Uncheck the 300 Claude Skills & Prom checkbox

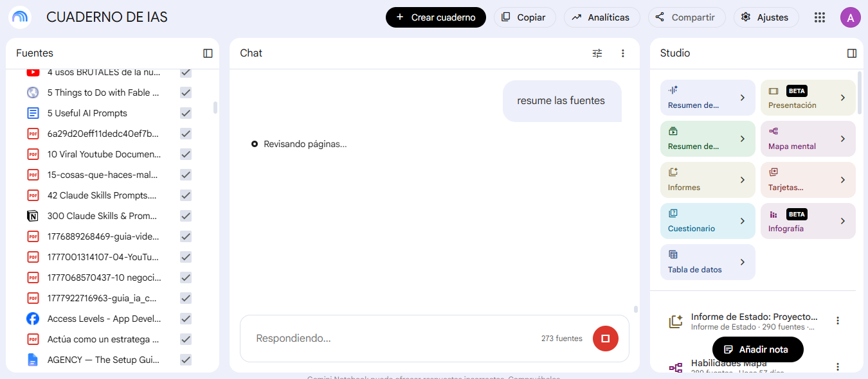click(x=186, y=216)
